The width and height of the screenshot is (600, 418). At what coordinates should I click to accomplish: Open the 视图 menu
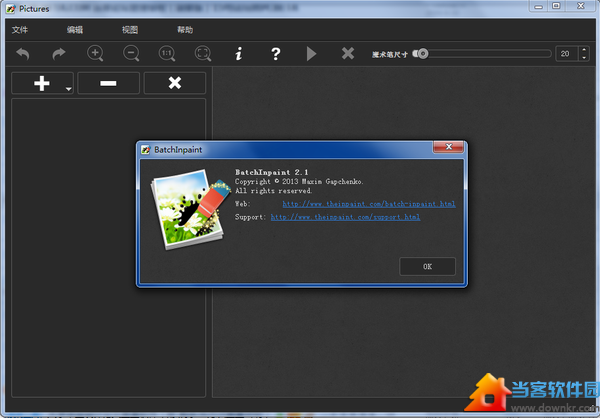click(130, 30)
